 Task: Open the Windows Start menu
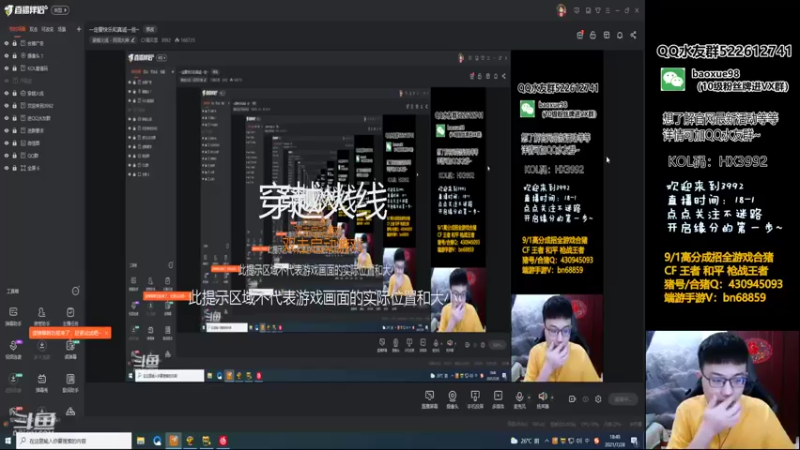(x=8, y=441)
